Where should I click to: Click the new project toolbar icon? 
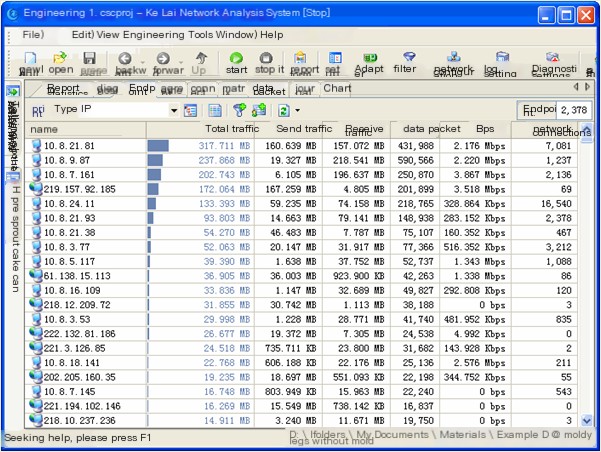(x=30, y=58)
